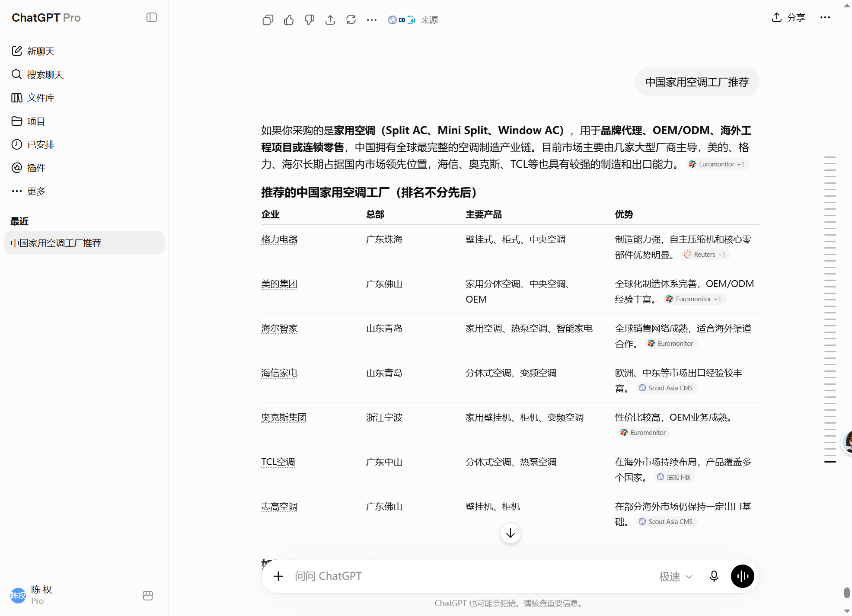Open the 文件库 library
Screen dimensions: 852x616
click(33, 98)
